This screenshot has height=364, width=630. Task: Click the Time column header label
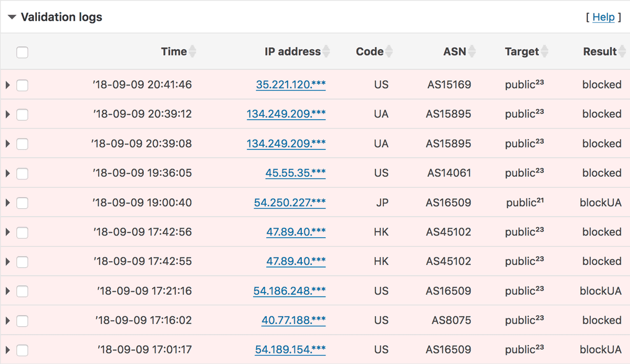pyautogui.click(x=174, y=51)
